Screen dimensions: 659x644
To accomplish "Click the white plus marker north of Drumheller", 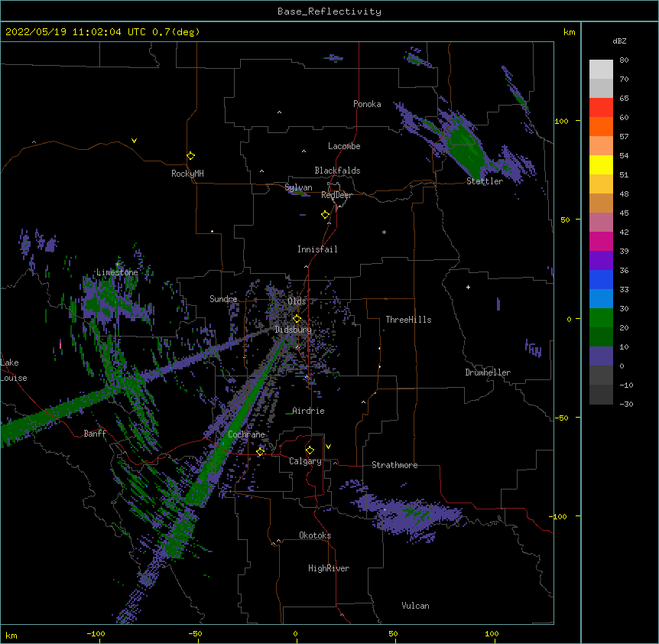I will pos(468,287).
